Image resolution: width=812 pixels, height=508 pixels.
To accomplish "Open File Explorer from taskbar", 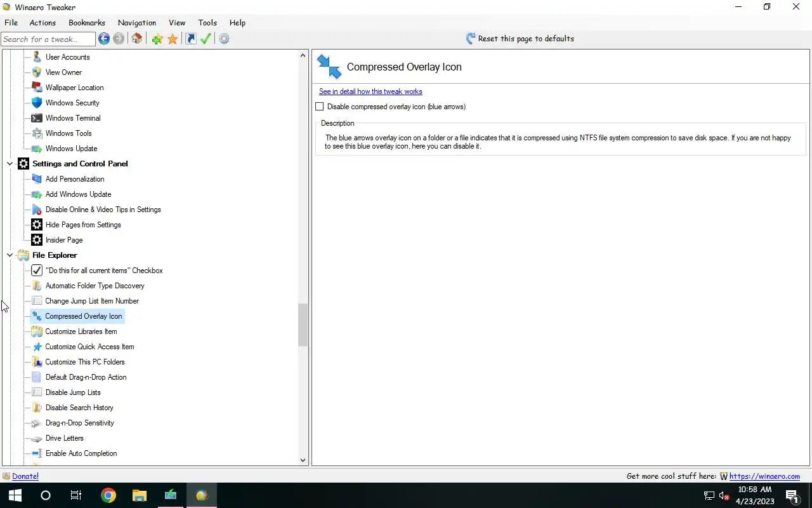I will click(x=140, y=495).
